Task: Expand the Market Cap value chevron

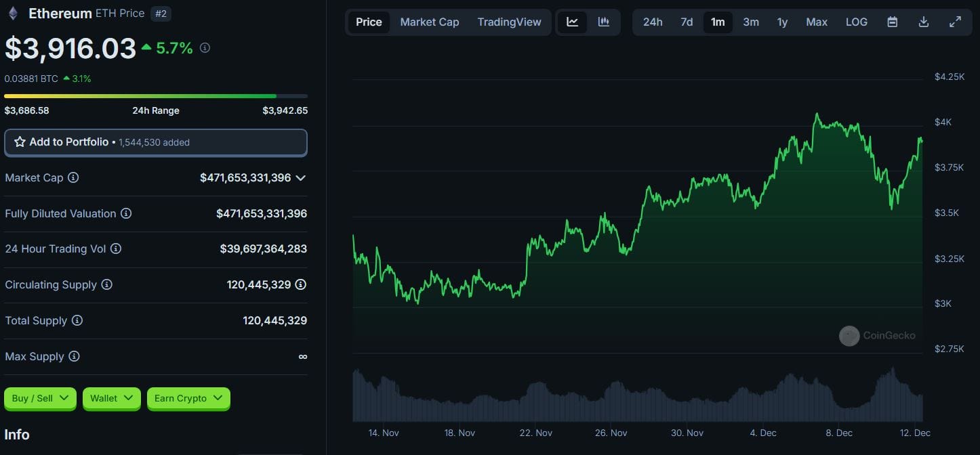Action: (301, 177)
